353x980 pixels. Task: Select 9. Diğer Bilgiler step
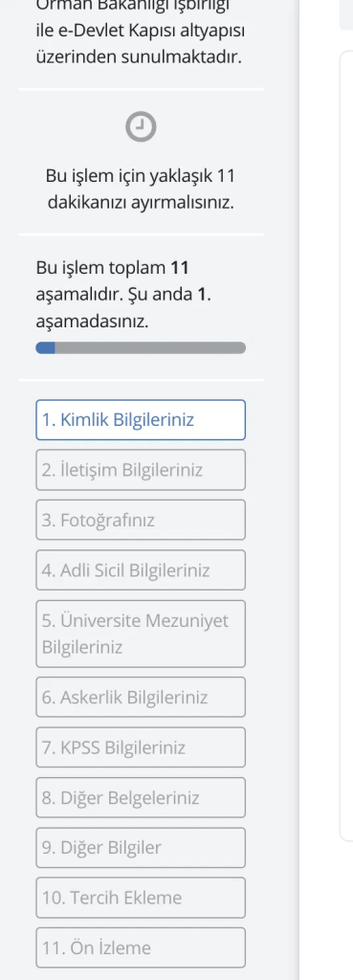tap(141, 848)
